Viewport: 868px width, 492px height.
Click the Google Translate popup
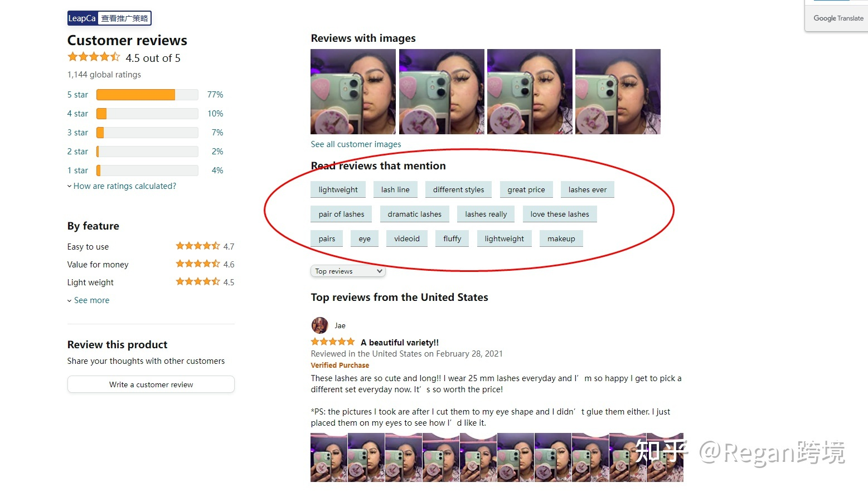coord(837,16)
